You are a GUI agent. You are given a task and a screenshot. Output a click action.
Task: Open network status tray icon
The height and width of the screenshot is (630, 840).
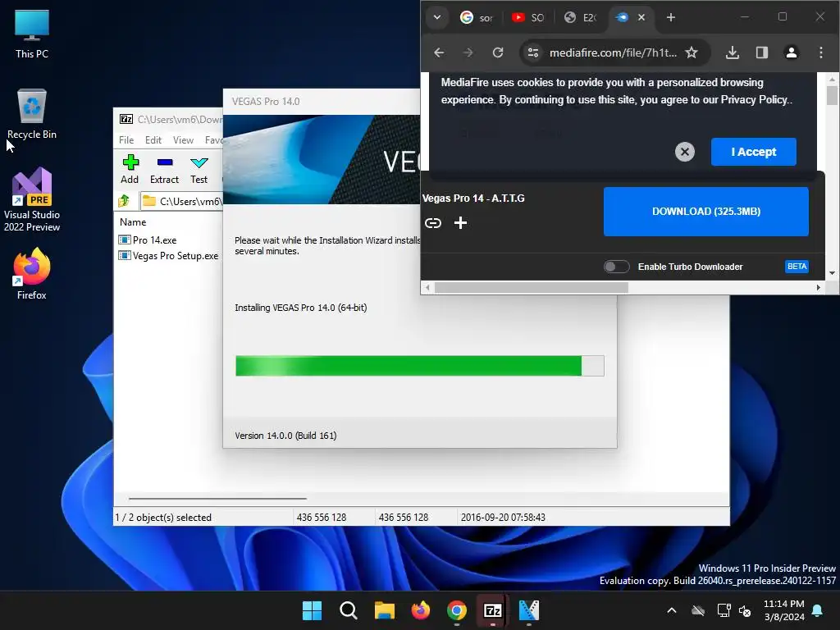724,610
